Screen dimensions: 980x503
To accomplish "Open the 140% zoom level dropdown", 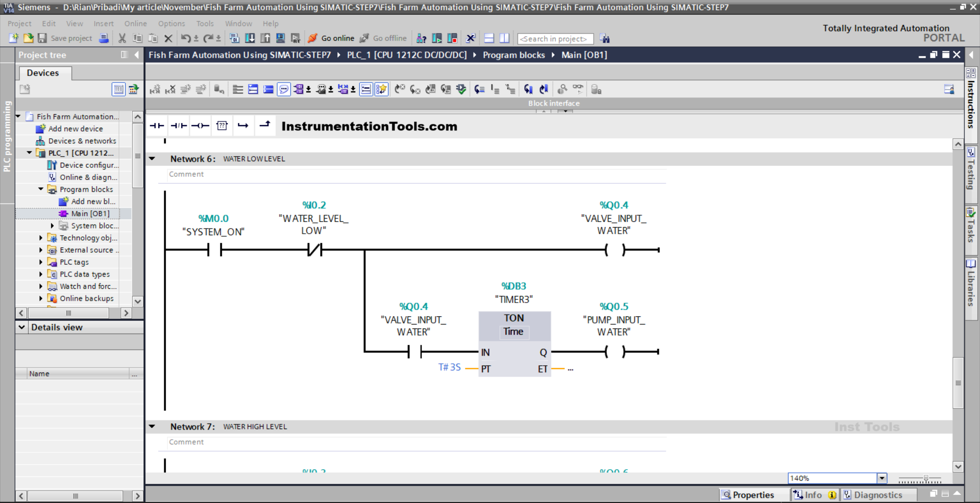I will (881, 478).
